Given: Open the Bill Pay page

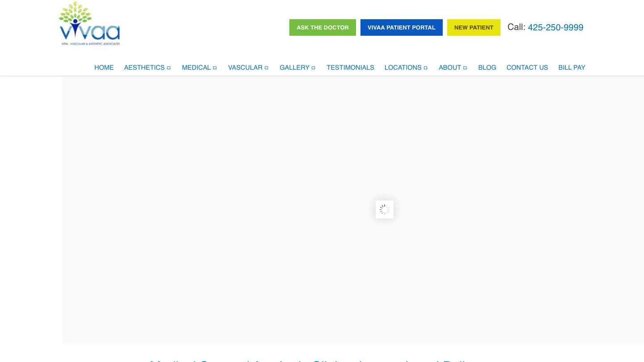Looking at the screenshot, I should [x=572, y=67].
